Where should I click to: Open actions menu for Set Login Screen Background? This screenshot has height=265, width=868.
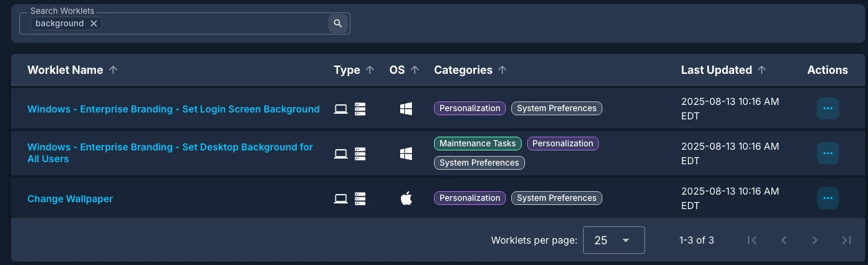[828, 108]
